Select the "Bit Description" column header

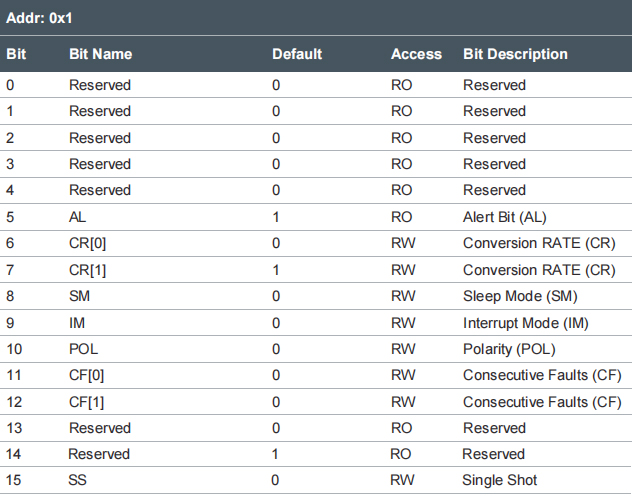(515, 54)
